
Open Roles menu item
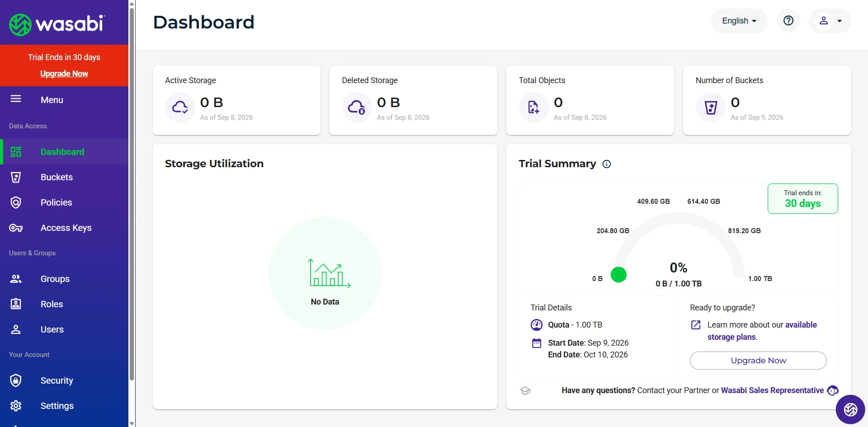tap(64, 304)
